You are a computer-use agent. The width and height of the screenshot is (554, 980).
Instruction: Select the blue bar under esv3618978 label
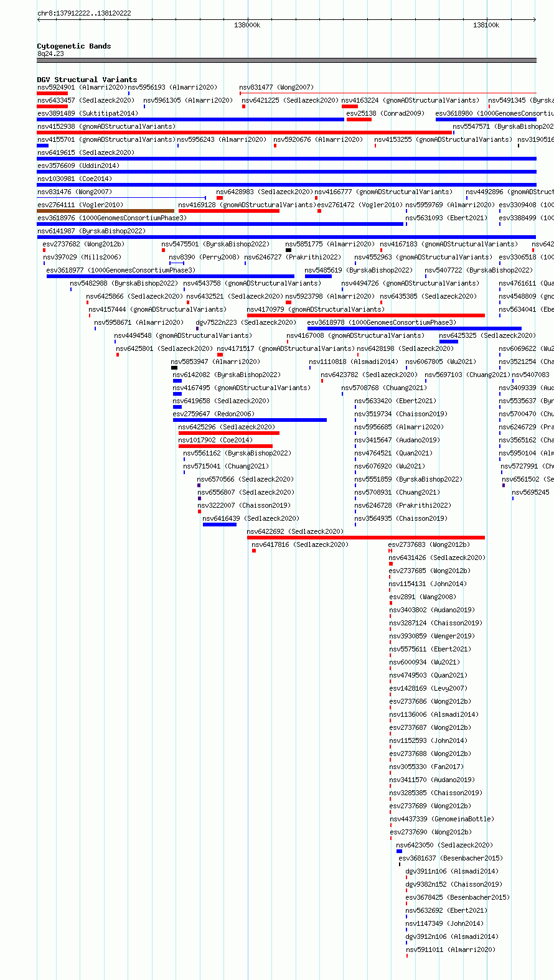(415, 329)
